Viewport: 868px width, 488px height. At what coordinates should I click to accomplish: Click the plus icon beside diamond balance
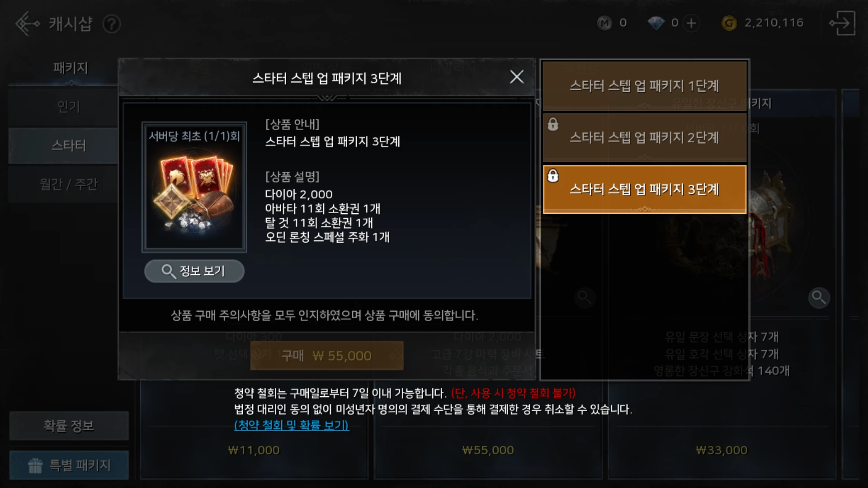691,23
